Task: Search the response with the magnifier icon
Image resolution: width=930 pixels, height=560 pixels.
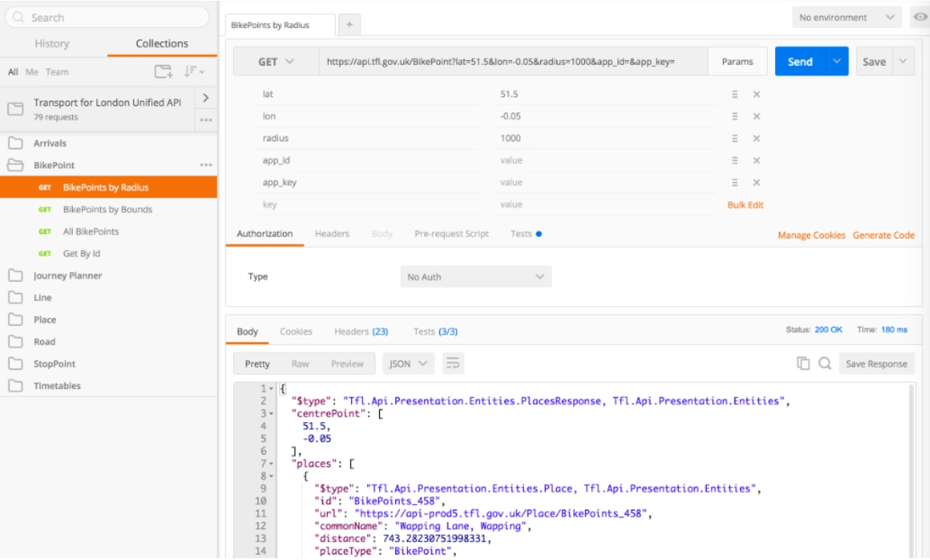Action: (x=823, y=362)
